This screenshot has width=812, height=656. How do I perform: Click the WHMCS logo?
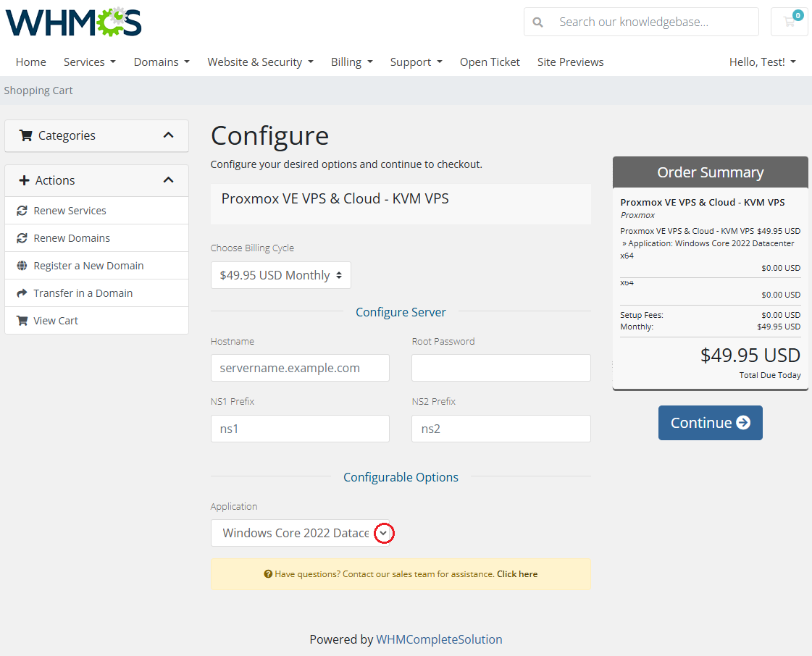coord(74,22)
